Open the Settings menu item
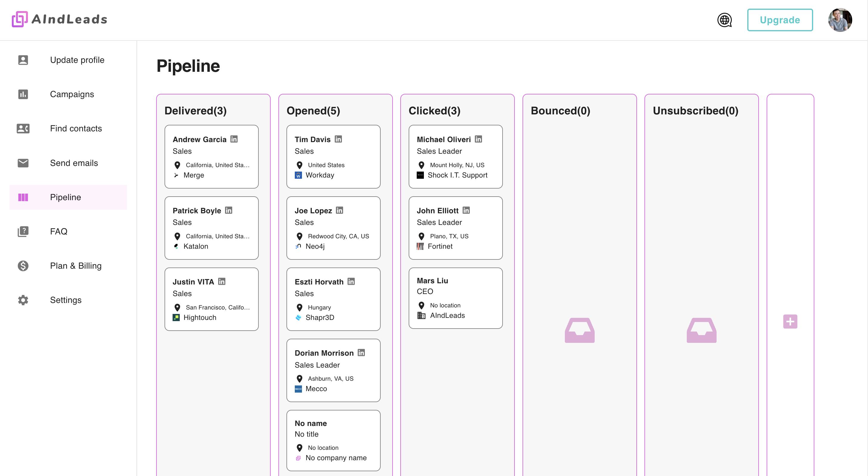Image resolution: width=868 pixels, height=476 pixels. 65,300
